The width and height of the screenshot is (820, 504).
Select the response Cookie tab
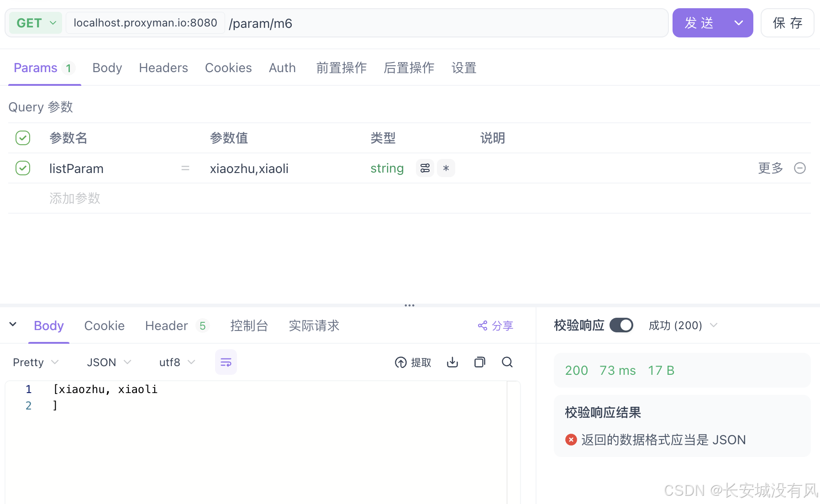105,326
